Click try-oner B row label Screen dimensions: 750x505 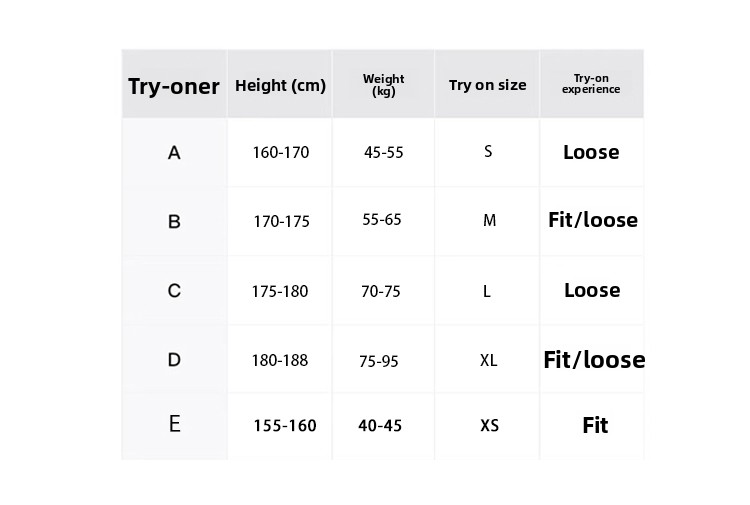coord(174,222)
